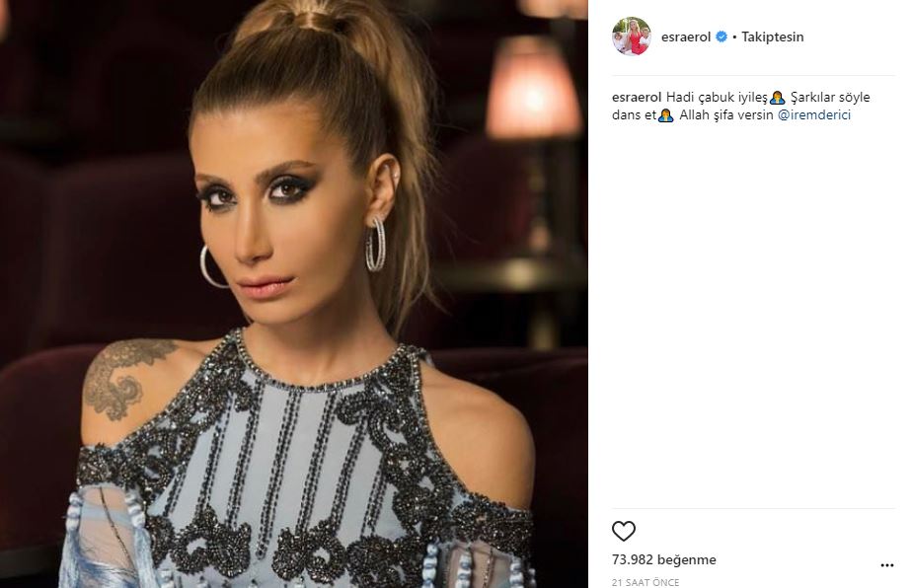Like the post with the heart icon
The image size is (912, 588).
coord(624,531)
